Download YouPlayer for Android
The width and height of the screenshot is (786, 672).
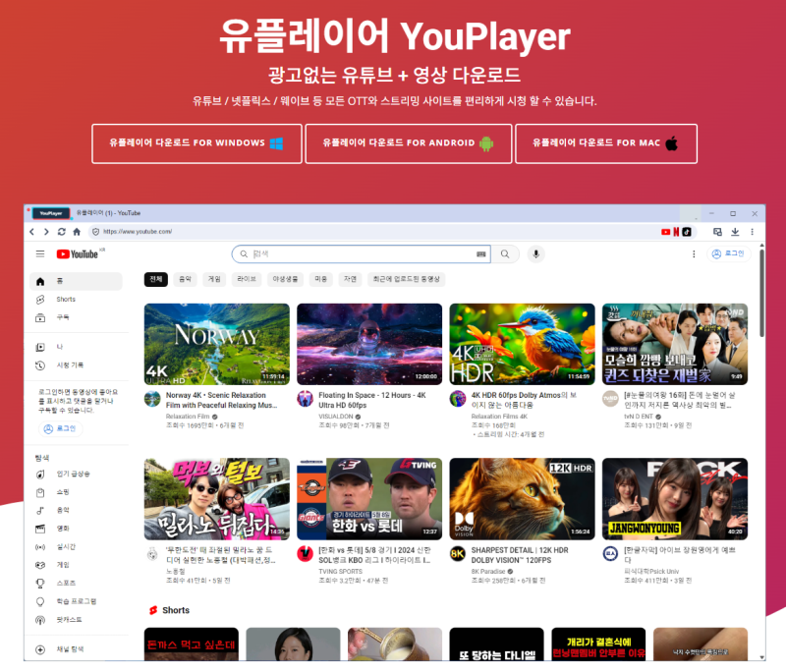pyautogui.click(x=409, y=143)
